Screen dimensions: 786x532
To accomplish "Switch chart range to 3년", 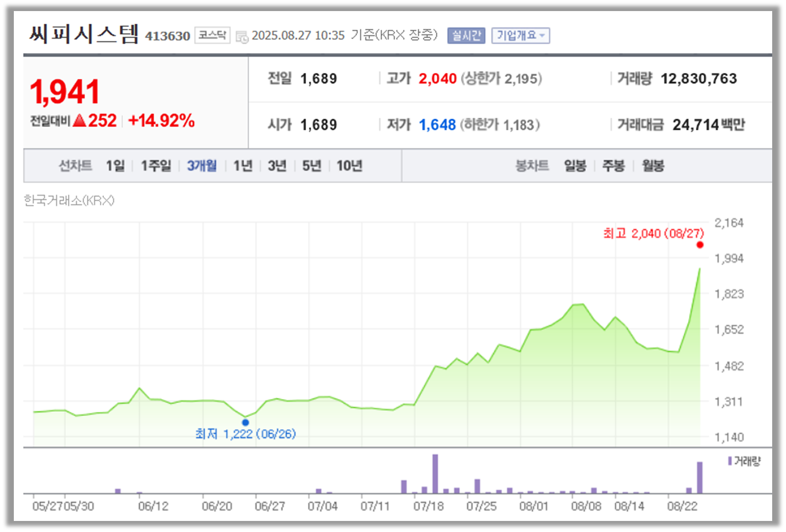I will click(277, 166).
